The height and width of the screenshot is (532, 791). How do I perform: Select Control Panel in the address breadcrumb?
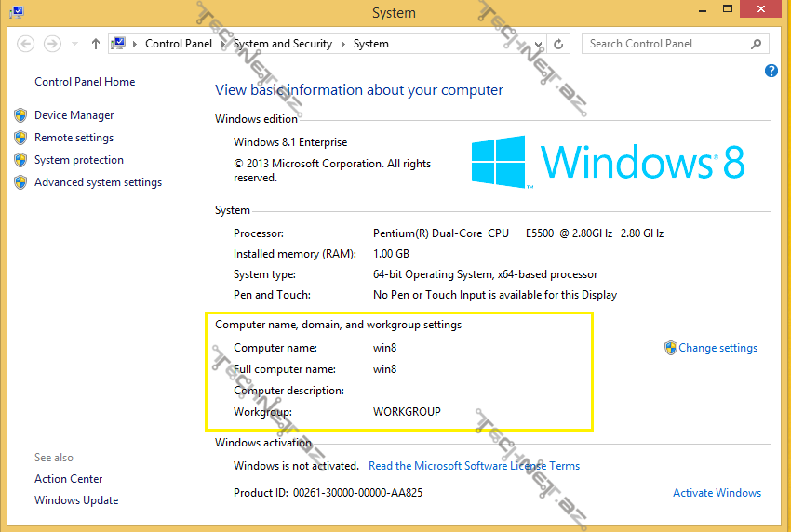(179, 44)
